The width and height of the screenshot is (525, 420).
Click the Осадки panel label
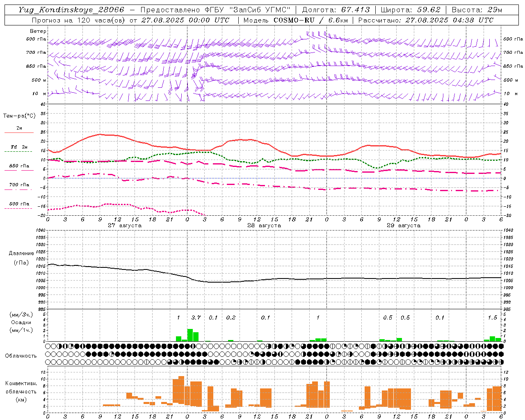[x=21, y=322]
